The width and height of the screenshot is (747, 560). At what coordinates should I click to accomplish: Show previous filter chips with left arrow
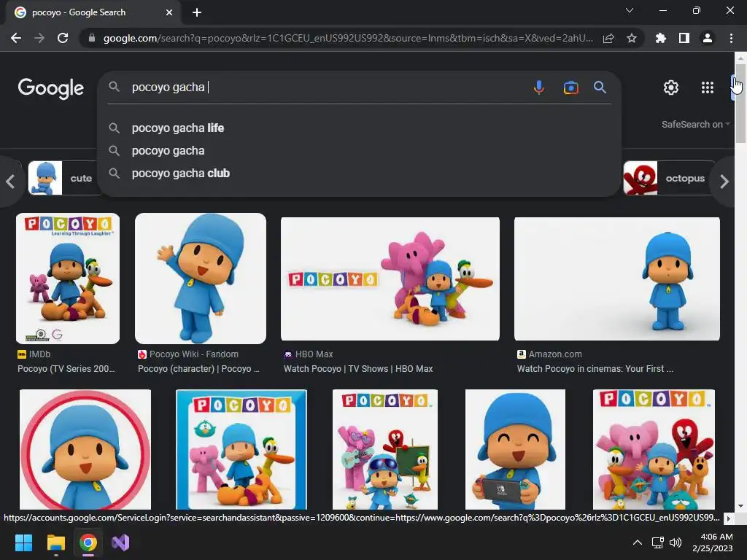click(x=10, y=182)
